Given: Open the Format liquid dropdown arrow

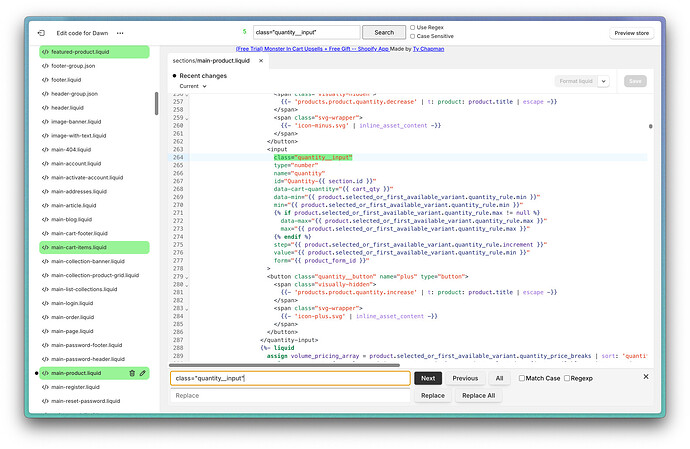Looking at the screenshot, I should tap(604, 81).
